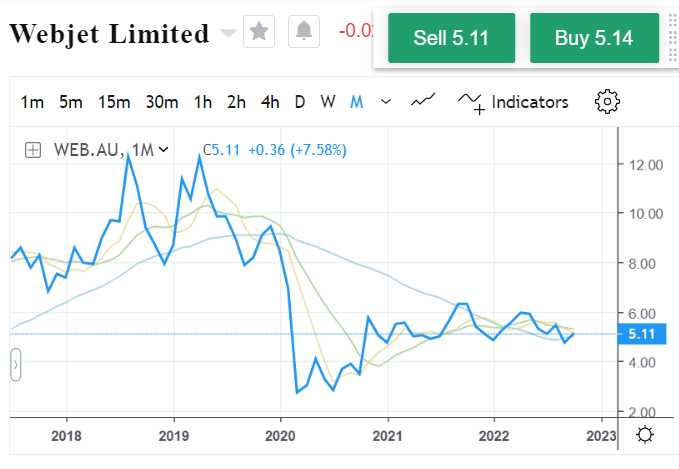Click the 2022 label on time axis
This screenshot has height=469, width=679.
point(494,436)
